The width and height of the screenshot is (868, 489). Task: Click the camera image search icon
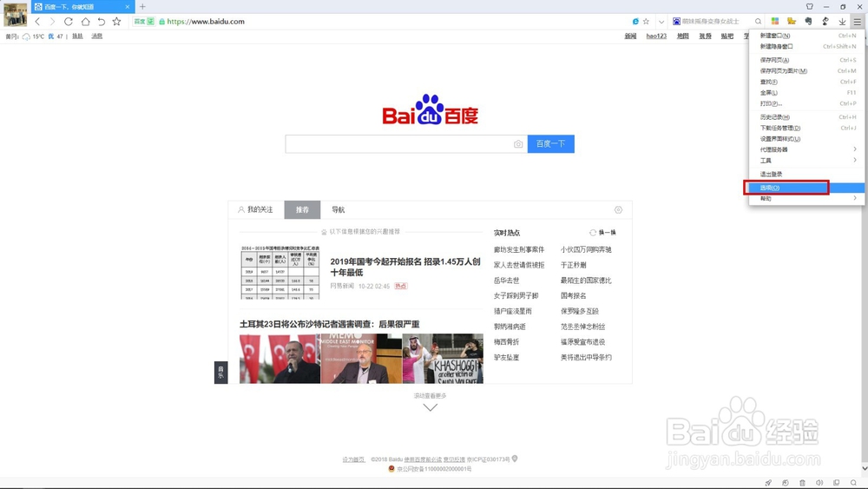[x=518, y=144]
